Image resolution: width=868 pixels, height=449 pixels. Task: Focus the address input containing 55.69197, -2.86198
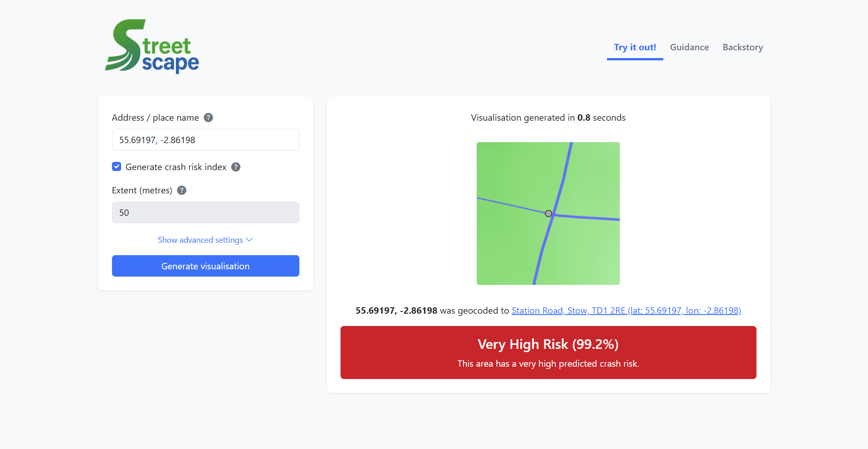click(205, 140)
